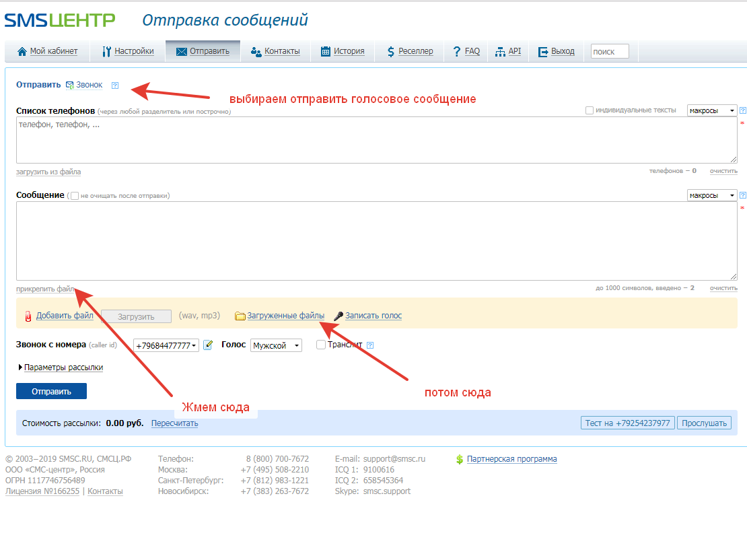This screenshot has width=747, height=560.
Task: Click the help icon beside phone list макросы
Action: tap(742, 110)
